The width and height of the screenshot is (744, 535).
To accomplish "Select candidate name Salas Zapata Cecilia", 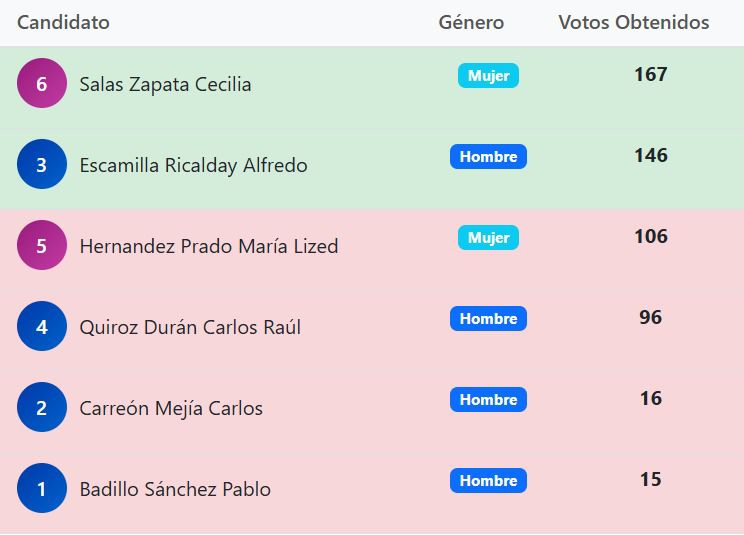I will pyautogui.click(x=165, y=85).
